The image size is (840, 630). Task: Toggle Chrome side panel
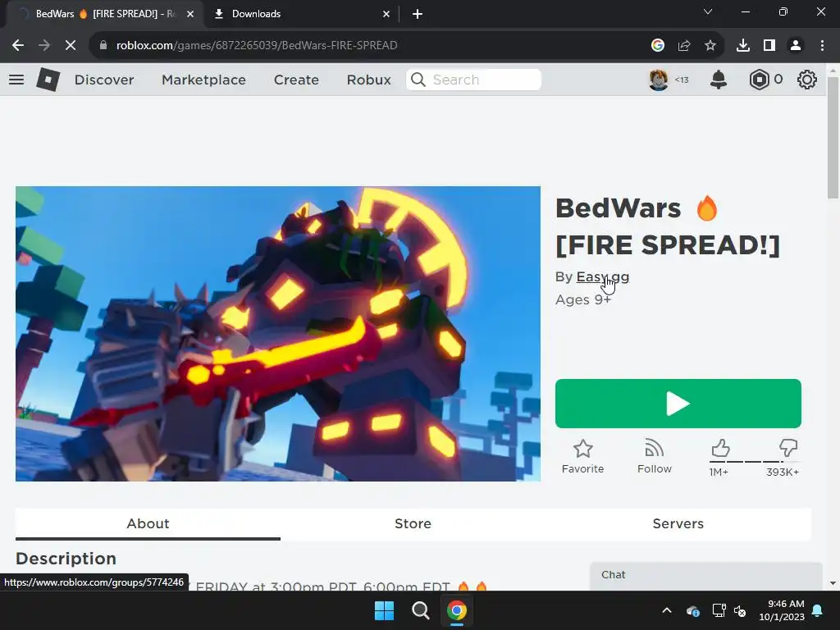769,46
